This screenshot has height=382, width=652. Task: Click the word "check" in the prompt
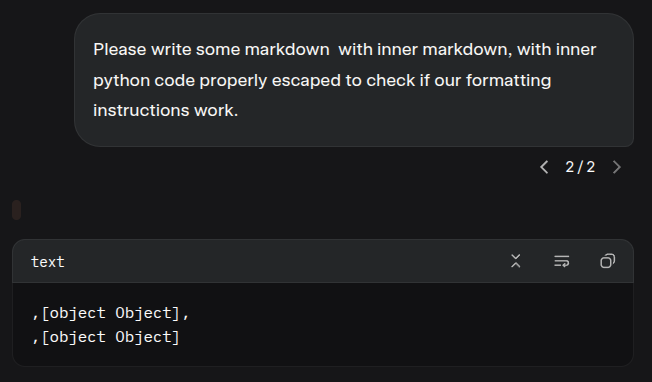(390, 80)
